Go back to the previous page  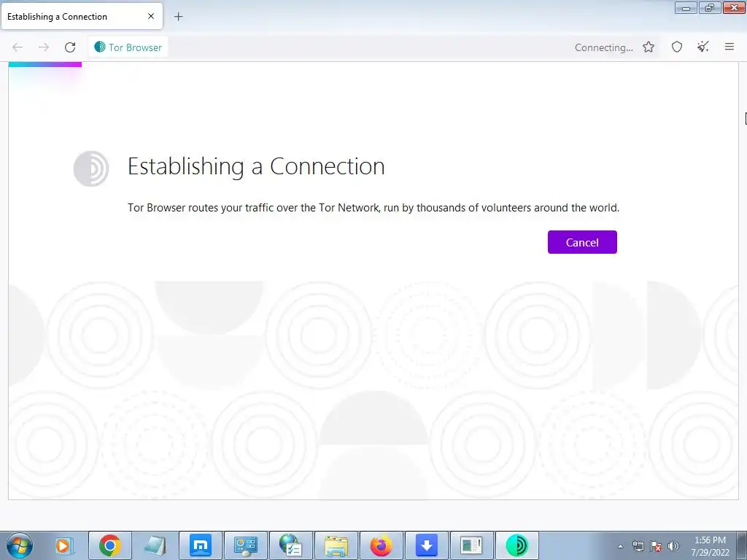pyautogui.click(x=18, y=47)
